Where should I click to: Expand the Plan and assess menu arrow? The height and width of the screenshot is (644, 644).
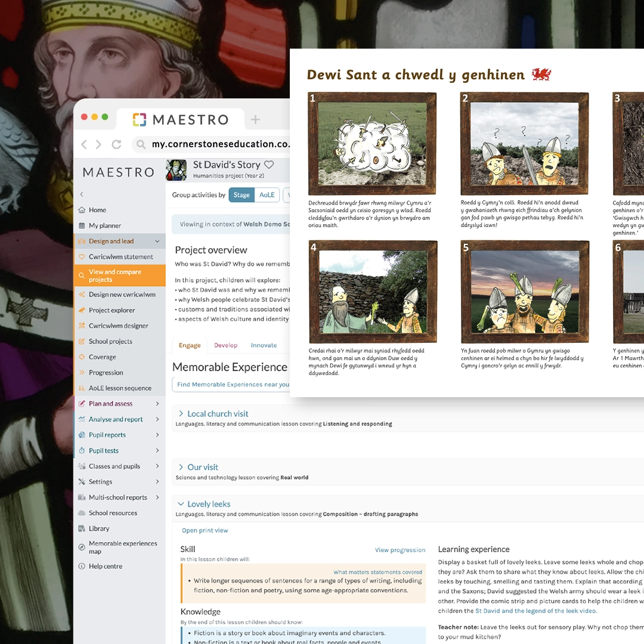157,404
